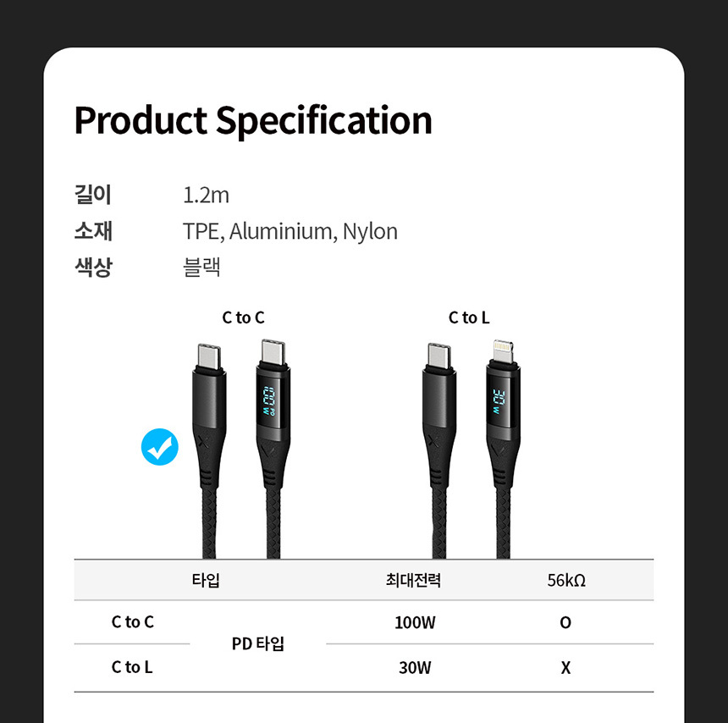
Task: Select the Product Specification heading
Action: coord(253,120)
